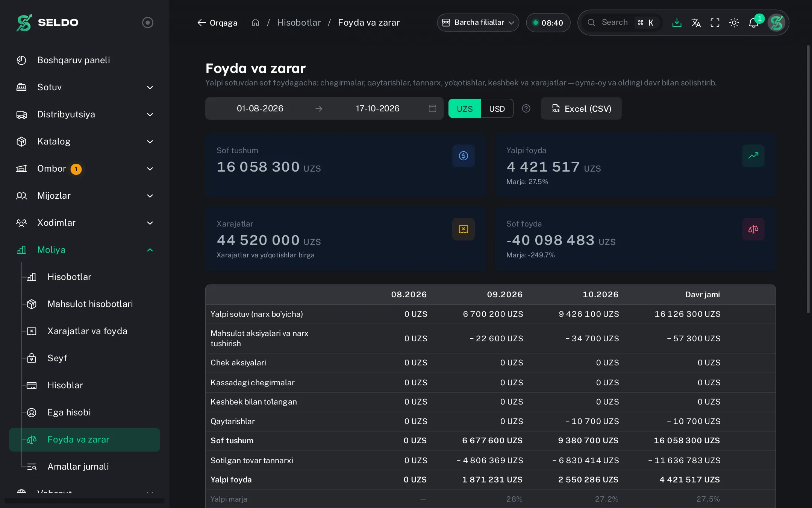Open the language translate icon
The width and height of the screenshot is (812, 508).
696,23
